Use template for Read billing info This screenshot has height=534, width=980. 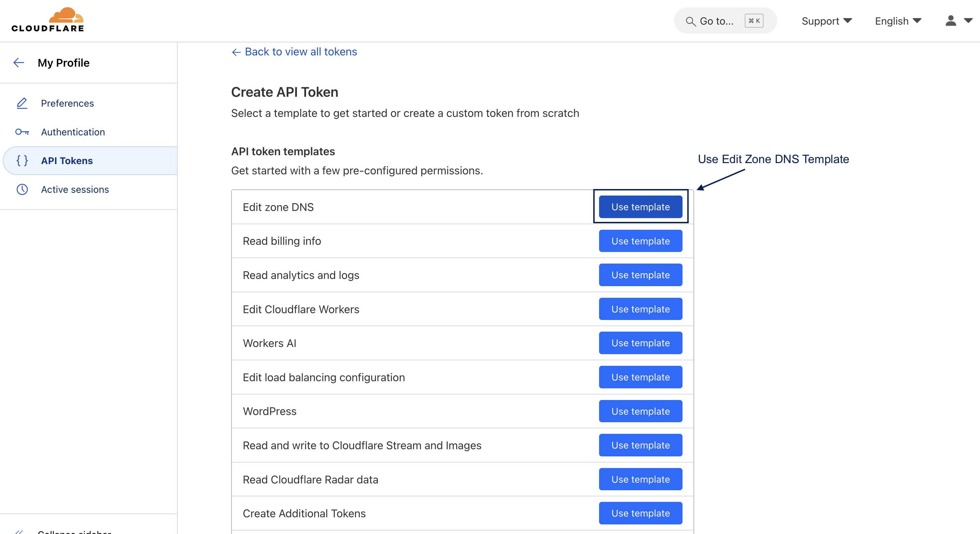tap(640, 241)
